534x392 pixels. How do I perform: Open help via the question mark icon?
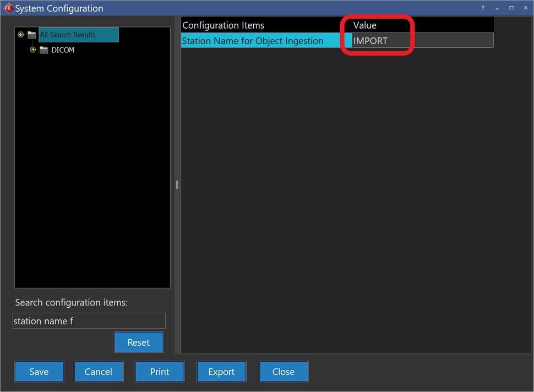coord(483,8)
